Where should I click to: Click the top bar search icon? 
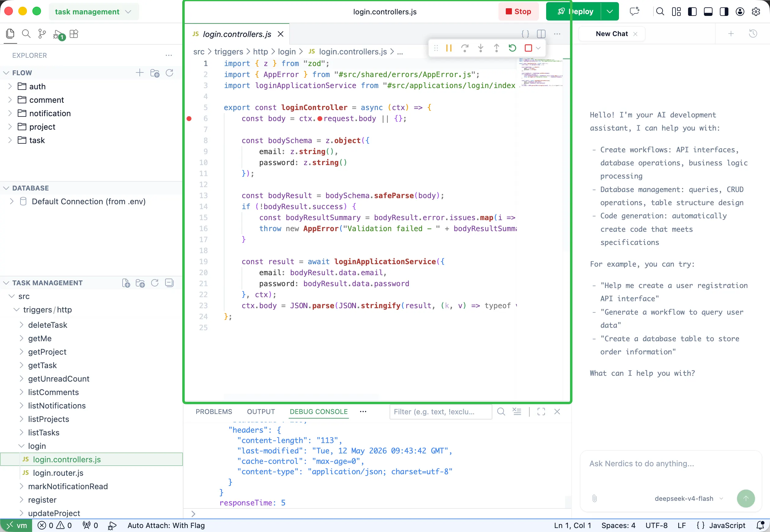[x=660, y=12]
